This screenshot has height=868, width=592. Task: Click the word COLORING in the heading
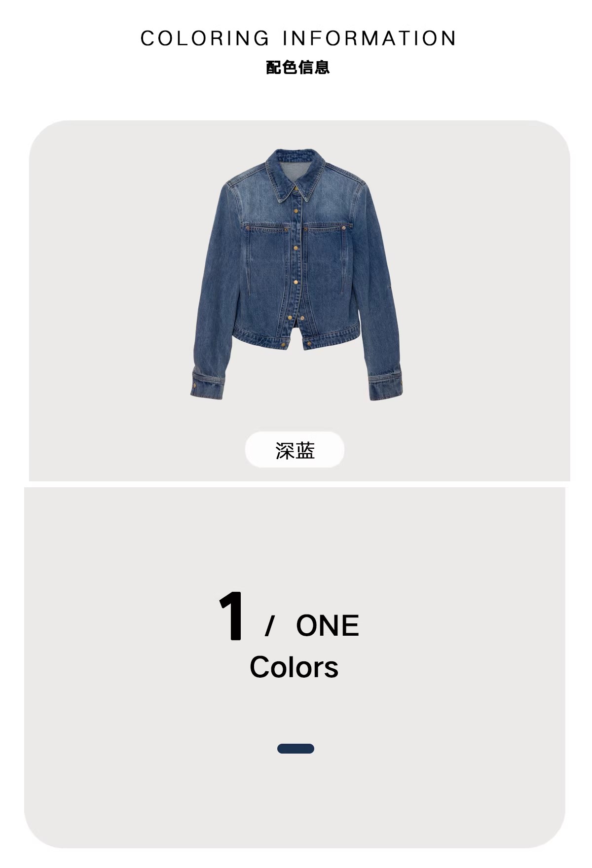pyautogui.click(x=205, y=38)
